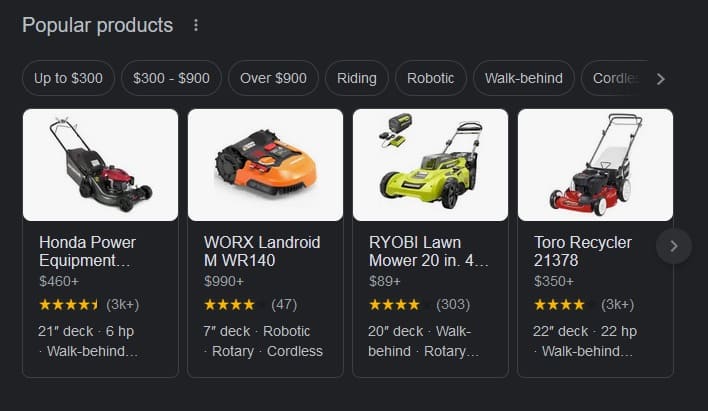Open the three-dot menu beside Popular products

pyautogui.click(x=196, y=26)
